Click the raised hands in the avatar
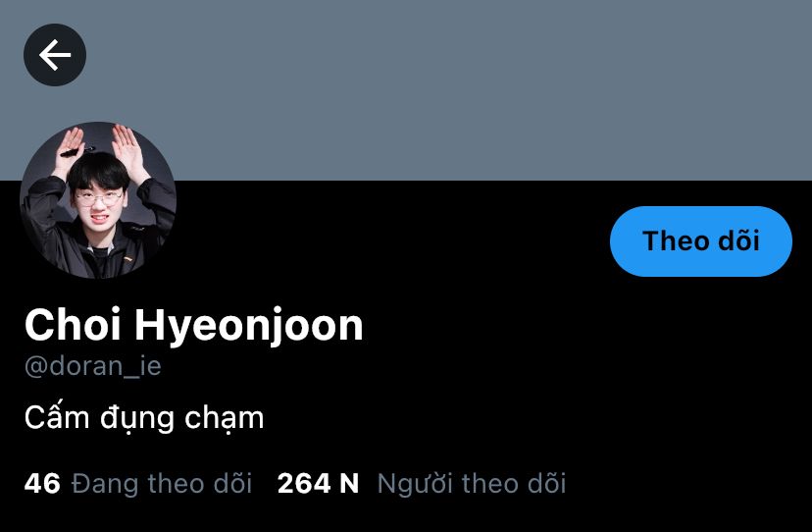The width and height of the screenshot is (812, 532). pos(98,150)
